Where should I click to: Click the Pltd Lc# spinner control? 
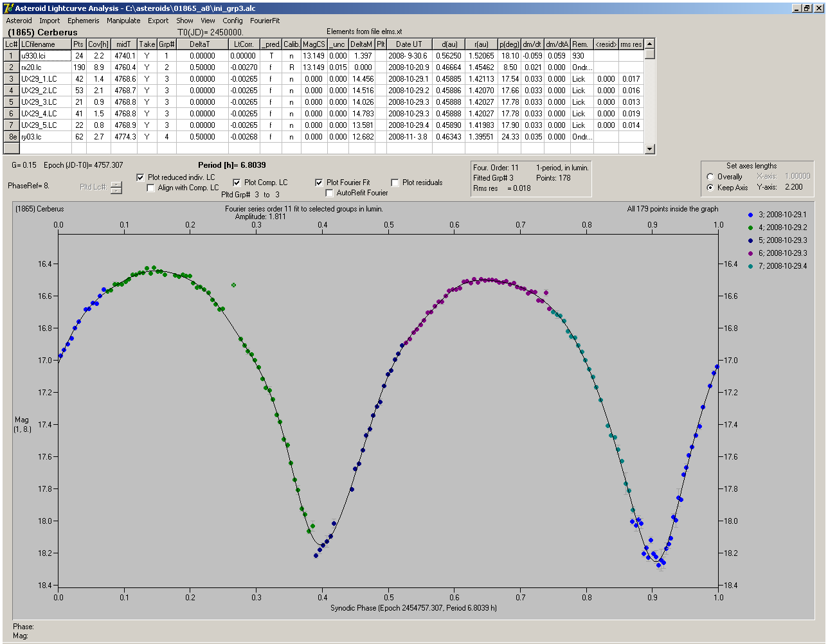click(116, 188)
